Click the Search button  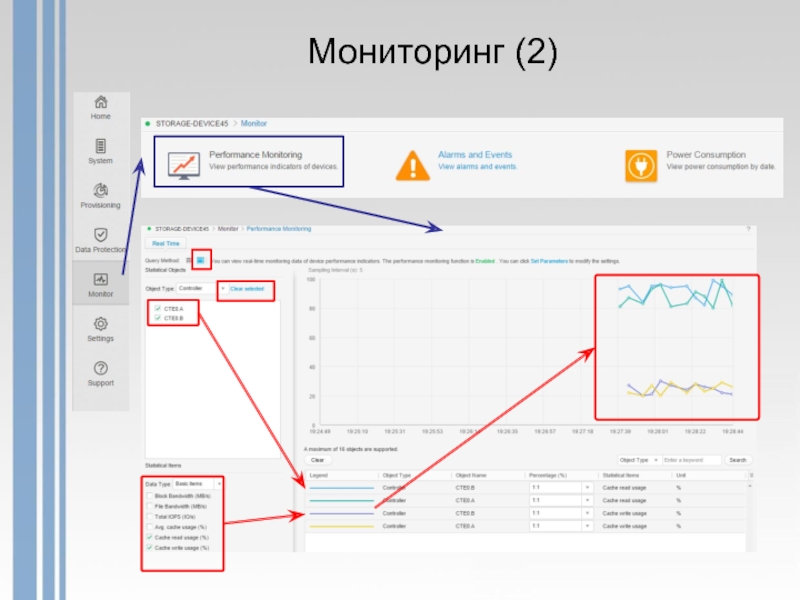coord(738,460)
